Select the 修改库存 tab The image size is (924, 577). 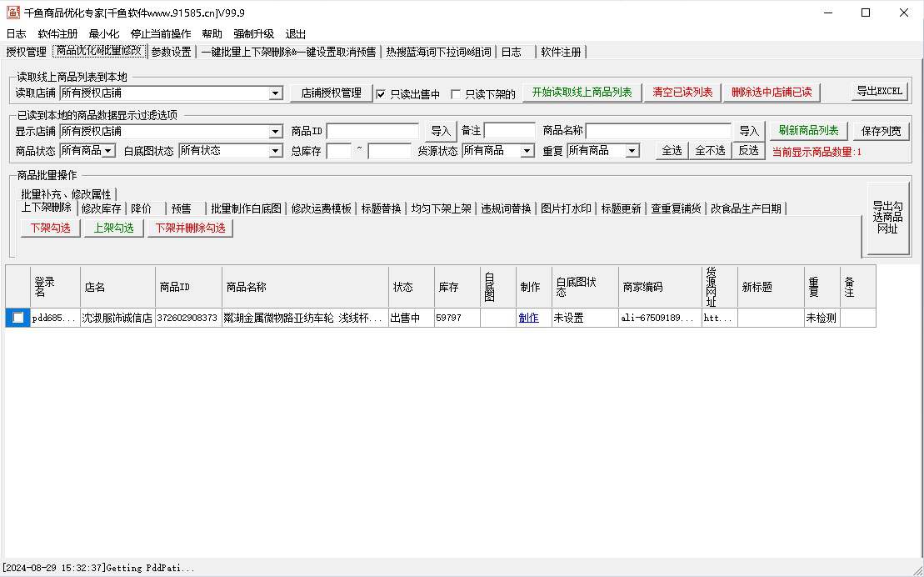pyautogui.click(x=101, y=208)
